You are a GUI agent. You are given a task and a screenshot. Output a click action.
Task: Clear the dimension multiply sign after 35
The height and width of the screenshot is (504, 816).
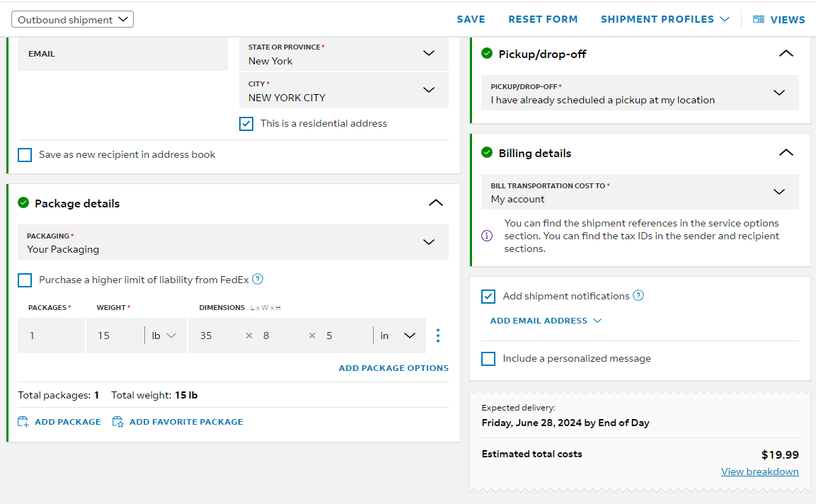249,336
